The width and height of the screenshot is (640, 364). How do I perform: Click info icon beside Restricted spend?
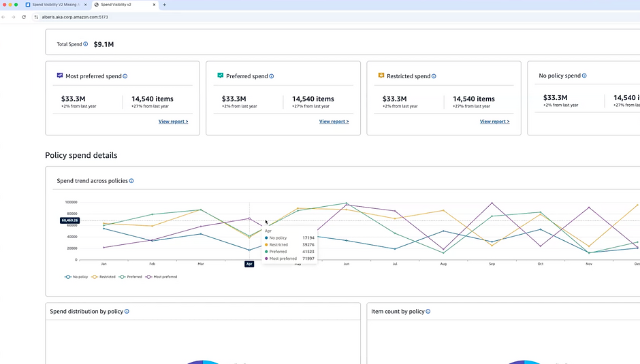(434, 76)
